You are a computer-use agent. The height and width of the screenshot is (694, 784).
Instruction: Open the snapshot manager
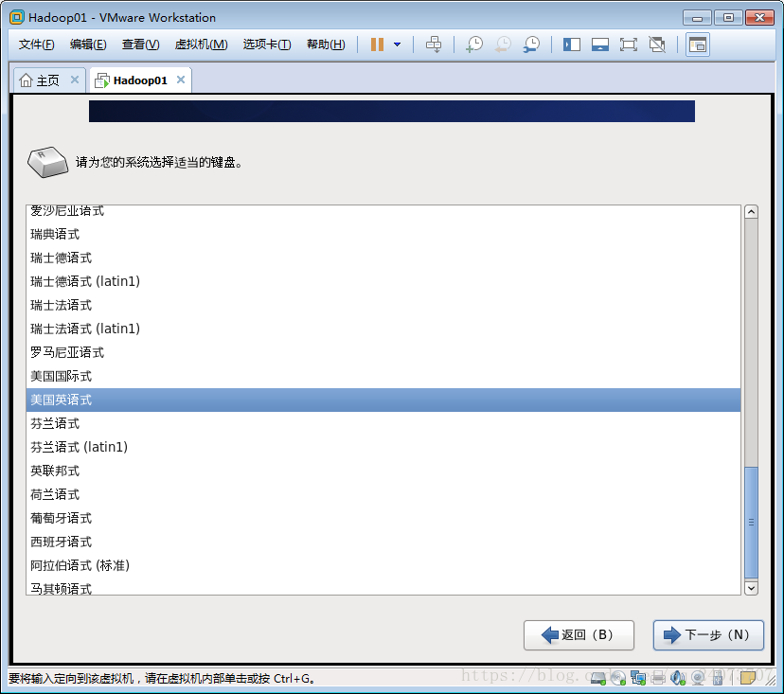tap(531, 44)
